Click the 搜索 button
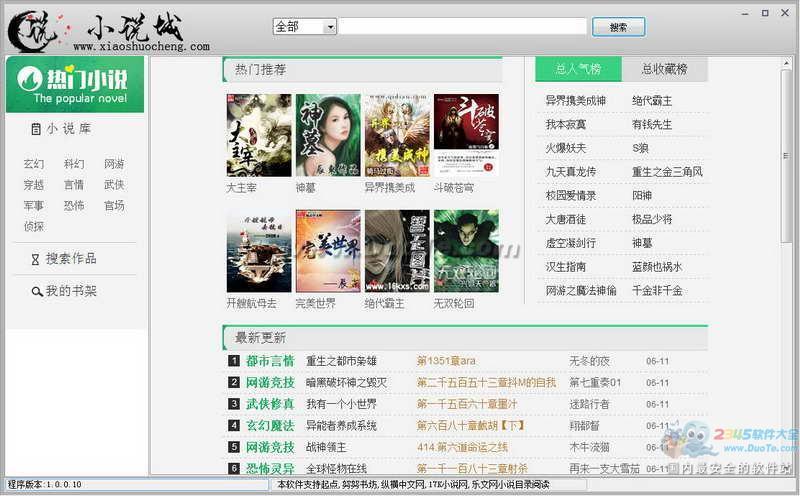 pos(618,27)
